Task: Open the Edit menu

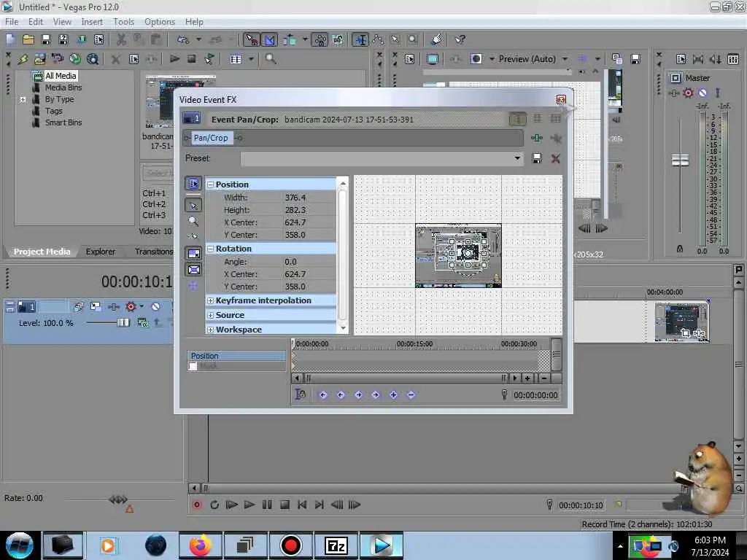Action: point(35,22)
